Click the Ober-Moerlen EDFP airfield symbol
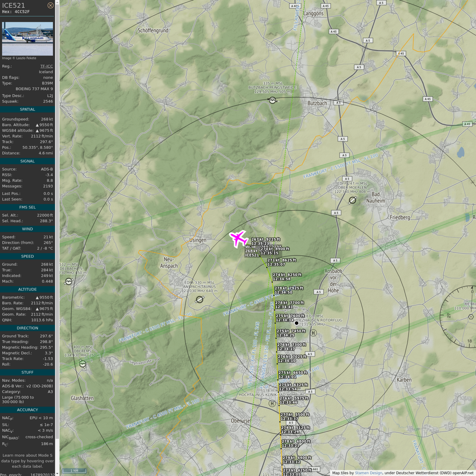The height and width of the screenshot is (476, 476). coord(352,200)
